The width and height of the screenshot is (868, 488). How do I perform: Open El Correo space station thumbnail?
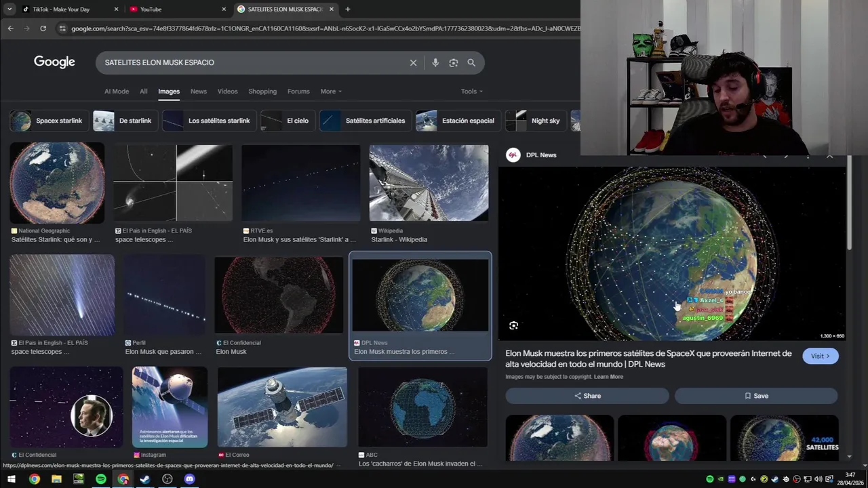point(282,407)
